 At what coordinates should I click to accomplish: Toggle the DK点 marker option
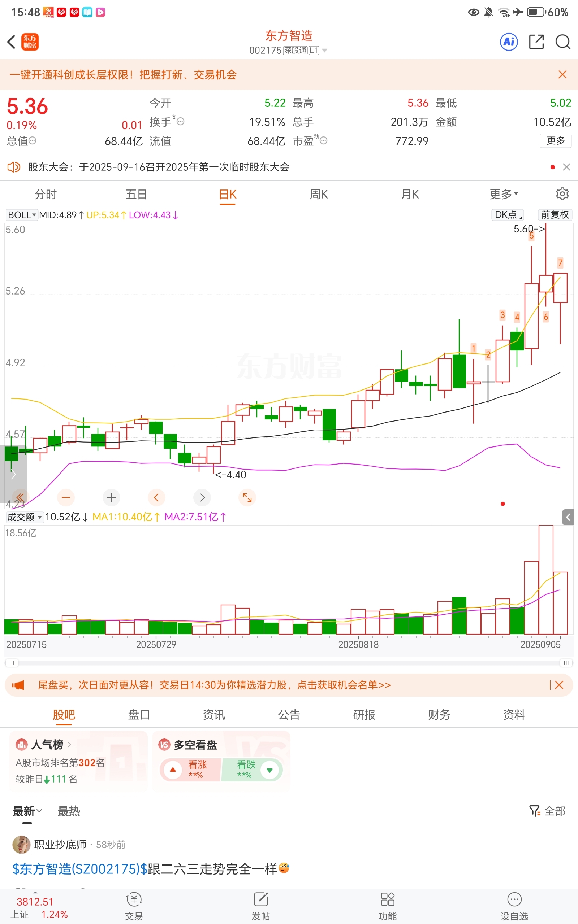[507, 215]
